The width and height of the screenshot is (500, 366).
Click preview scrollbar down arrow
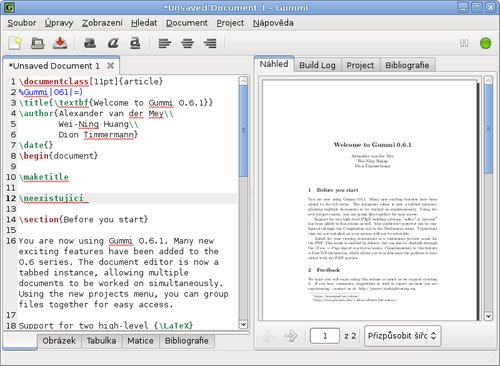coord(488,316)
